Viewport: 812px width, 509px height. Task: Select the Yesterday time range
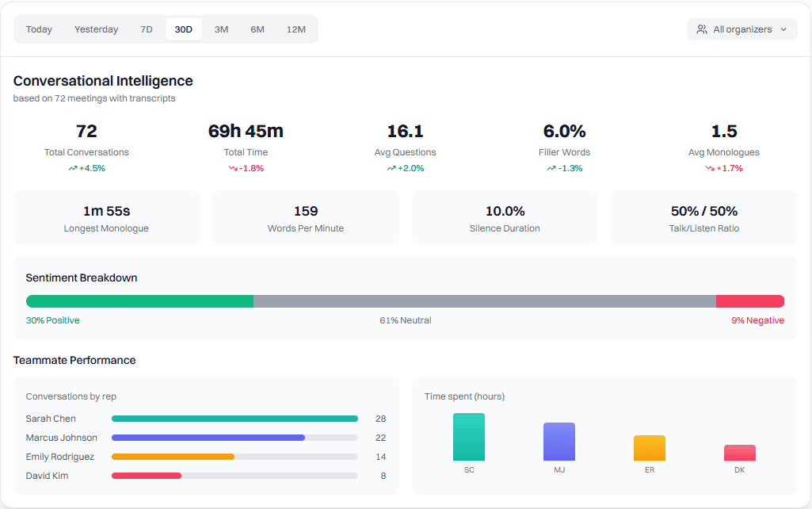click(x=96, y=29)
